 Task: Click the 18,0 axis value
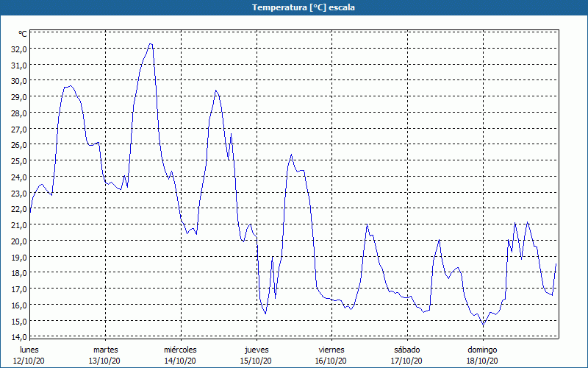(x=20, y=273)
